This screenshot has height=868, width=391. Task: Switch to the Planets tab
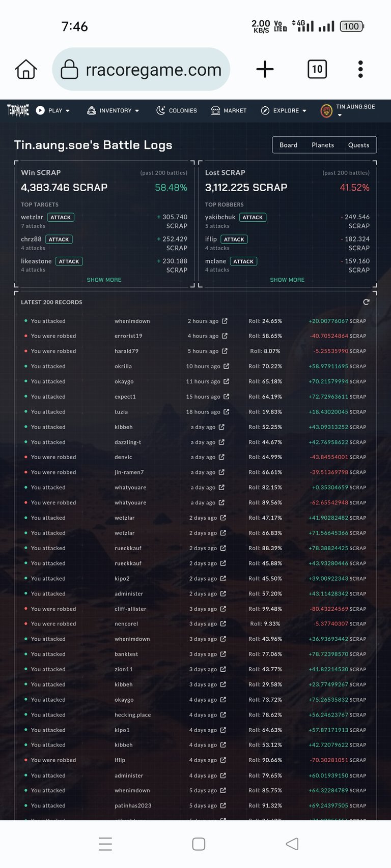click(323, 145)
